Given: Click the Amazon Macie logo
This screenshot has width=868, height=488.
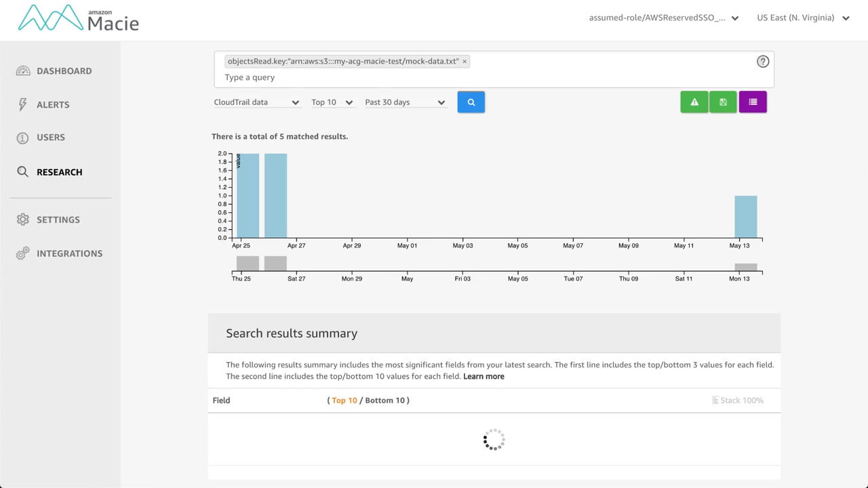Looking at the screenshot, I should pos(79,18).
